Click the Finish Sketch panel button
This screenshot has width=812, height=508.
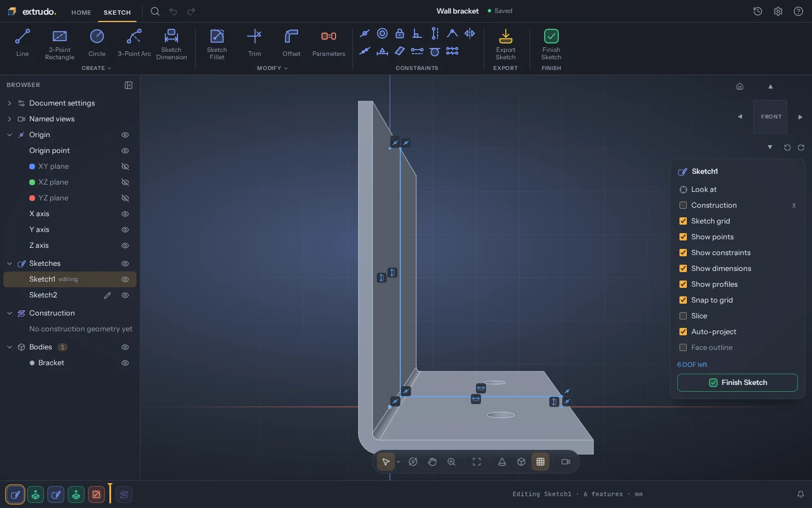(738, 383)
